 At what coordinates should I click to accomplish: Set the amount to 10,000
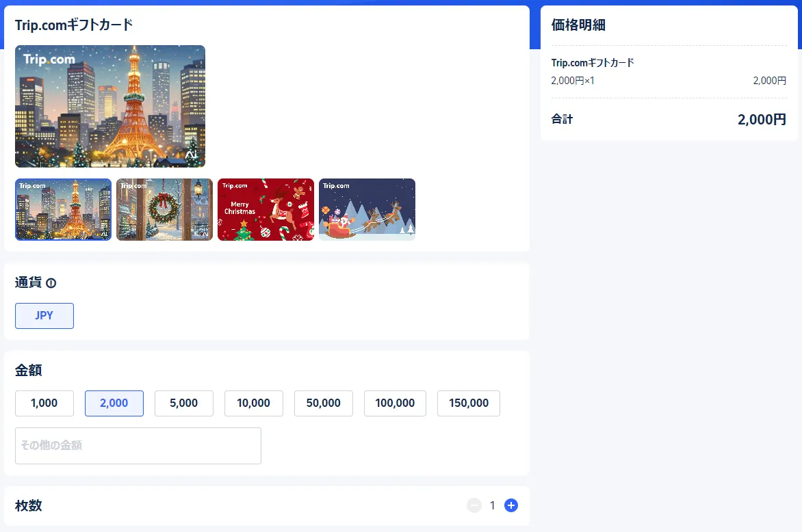254,403
